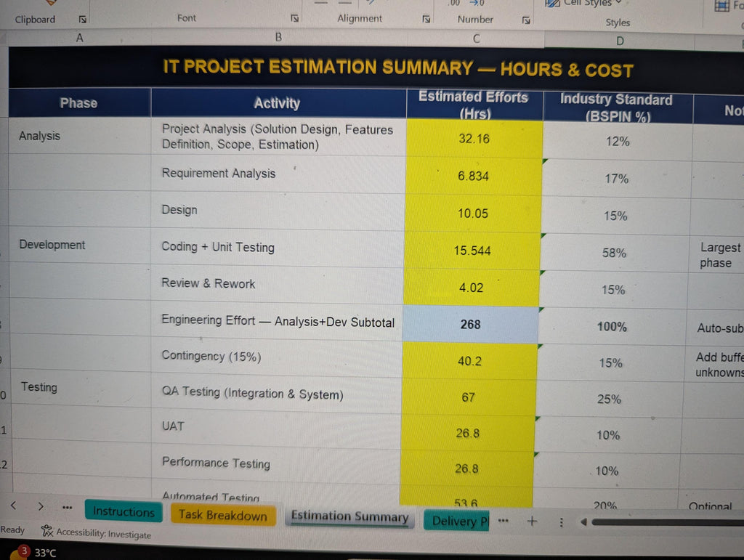Click the 100% industry standard cell
This screenshot has width=744, height=560.
612,327
